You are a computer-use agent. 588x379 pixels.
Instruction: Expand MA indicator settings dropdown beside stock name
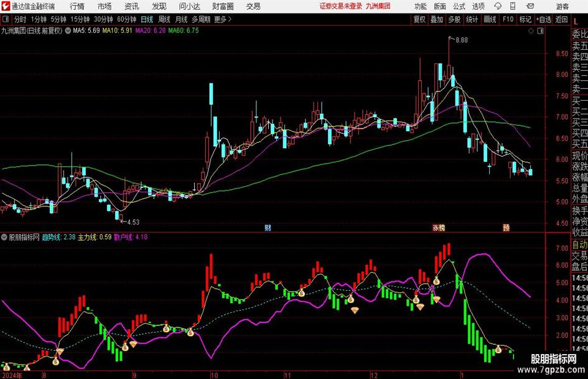tap(68, 30)
